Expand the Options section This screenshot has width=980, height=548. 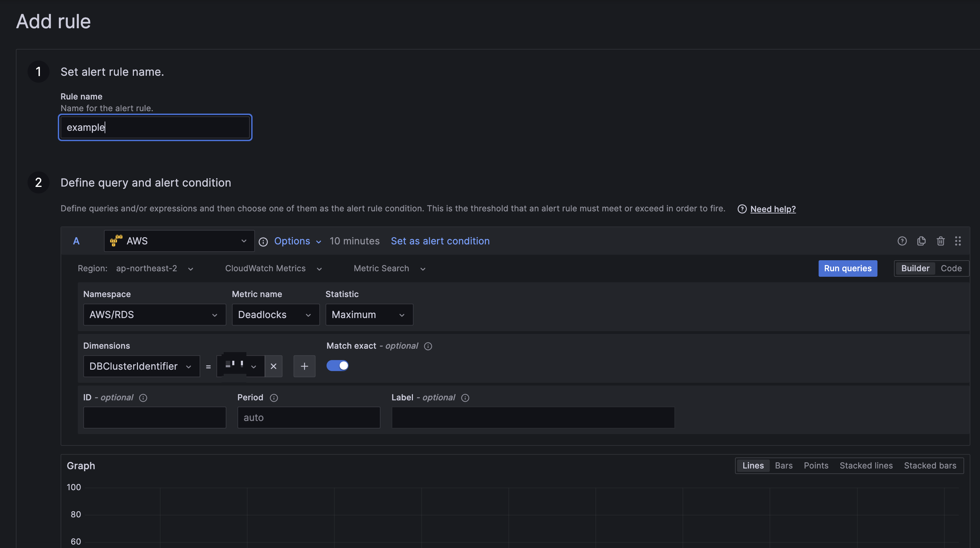pyautogui.click(x=298, y=241)
